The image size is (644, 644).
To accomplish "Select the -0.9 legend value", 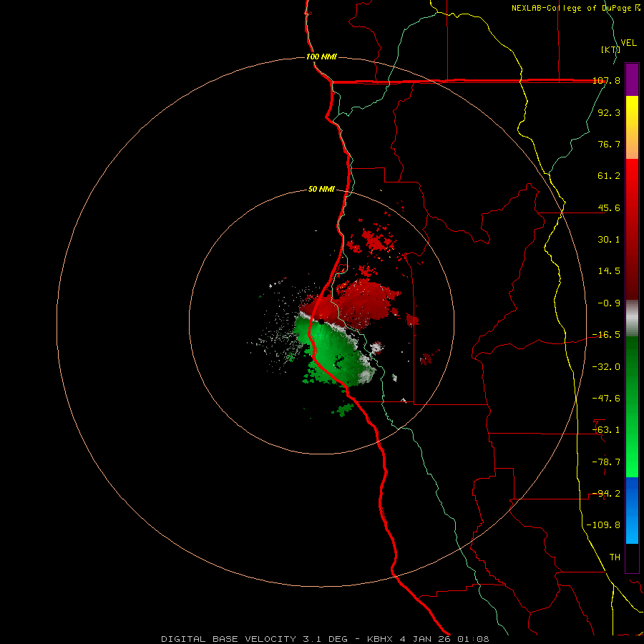I will pyautogui.click(x=609, y=303).
